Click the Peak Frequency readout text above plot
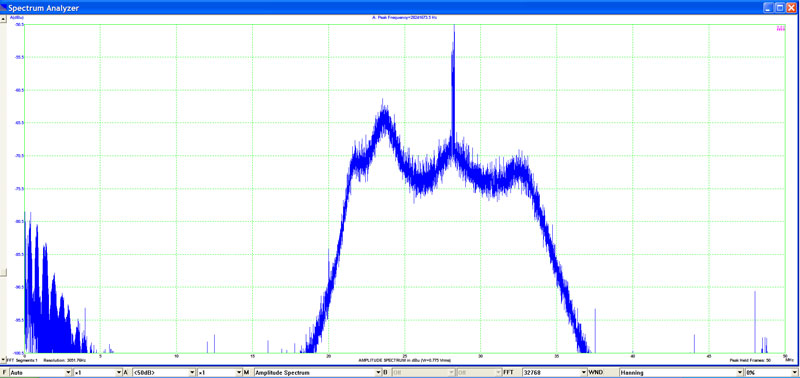Image resolution: width=800 pixels, height=378 pixels. (404, 17)
